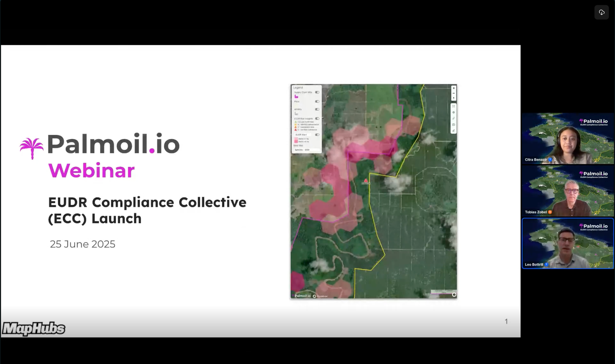
Task: Click the 'Citra Benazir' name label
Action: point(536,160)
